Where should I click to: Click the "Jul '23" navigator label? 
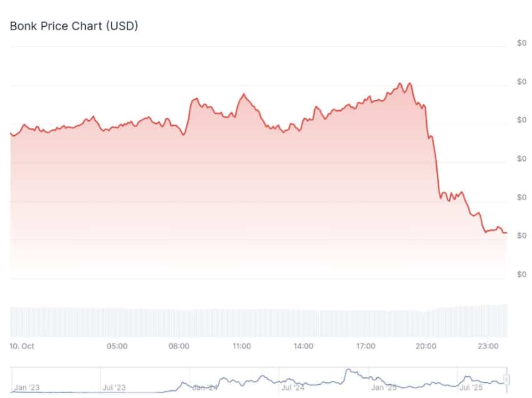114,387
